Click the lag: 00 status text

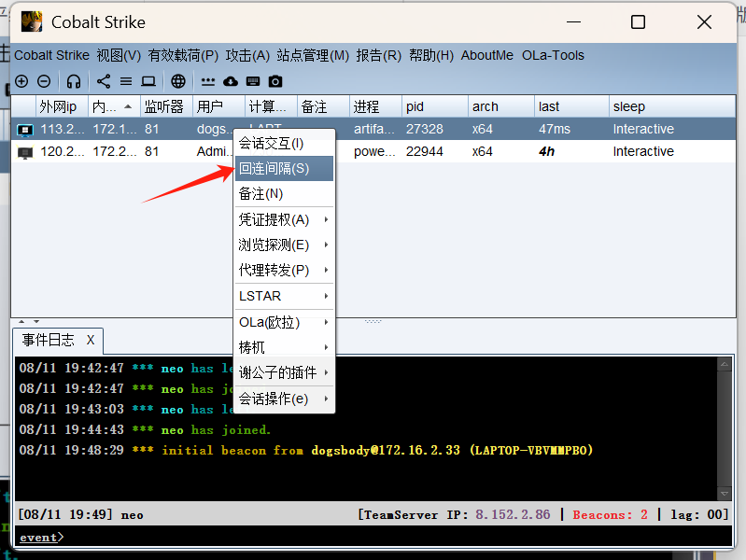[697, 514]
